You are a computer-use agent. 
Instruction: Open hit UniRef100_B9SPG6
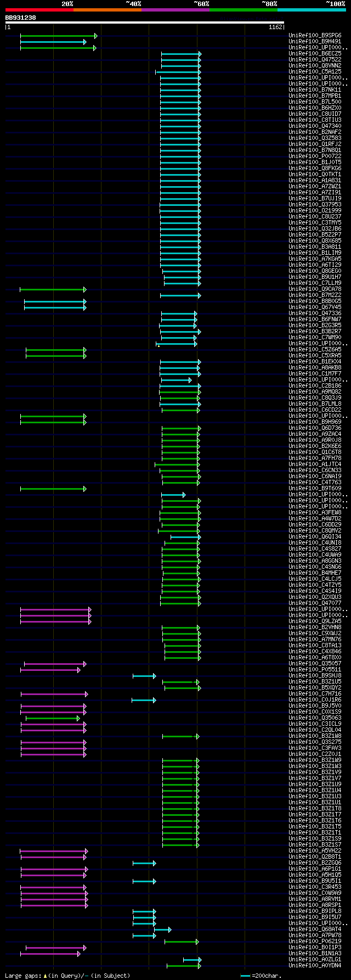coord(315,36)
